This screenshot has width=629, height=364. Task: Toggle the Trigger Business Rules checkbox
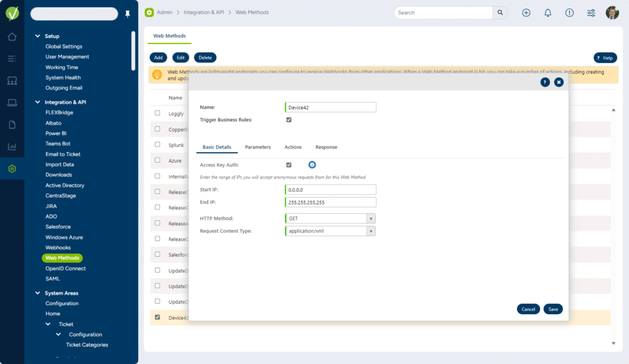(x=289, y=120)
